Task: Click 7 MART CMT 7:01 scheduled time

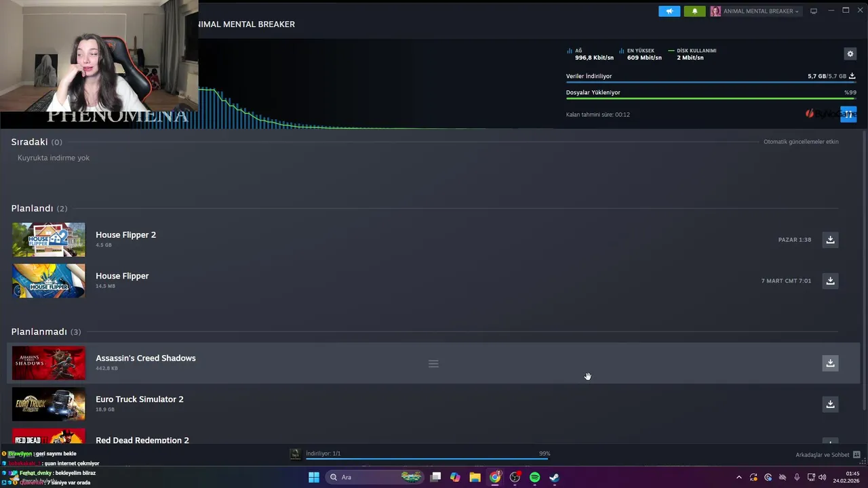Action: pos(786,281)
